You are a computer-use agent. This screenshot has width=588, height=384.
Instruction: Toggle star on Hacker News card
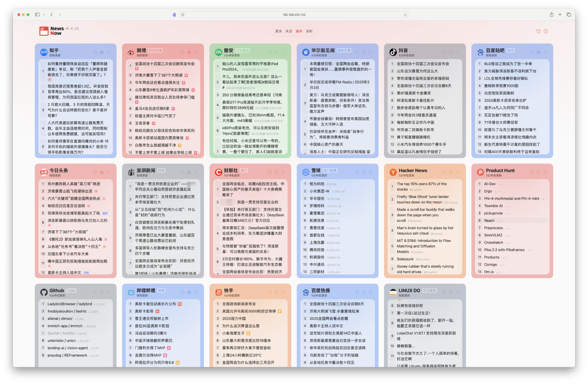coord(451,172)
